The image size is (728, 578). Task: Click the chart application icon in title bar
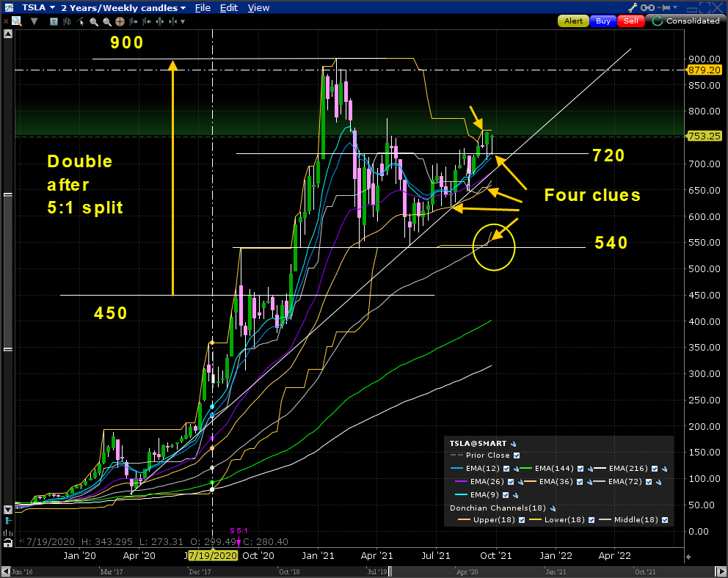point(9,7)
